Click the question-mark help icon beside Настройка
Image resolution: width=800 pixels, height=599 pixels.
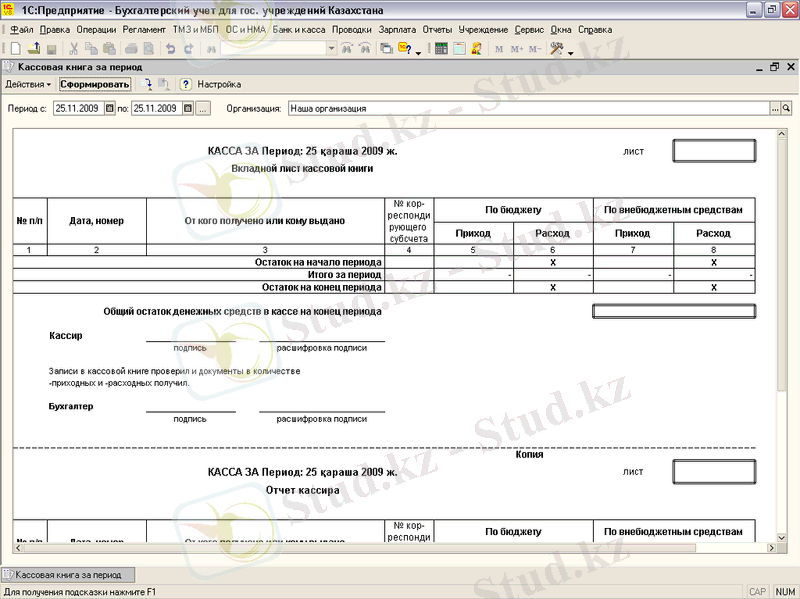click(185, 85)
